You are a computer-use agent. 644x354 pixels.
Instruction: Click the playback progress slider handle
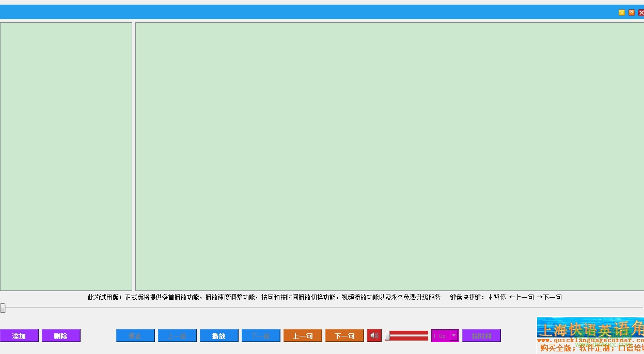click(3, 308)
